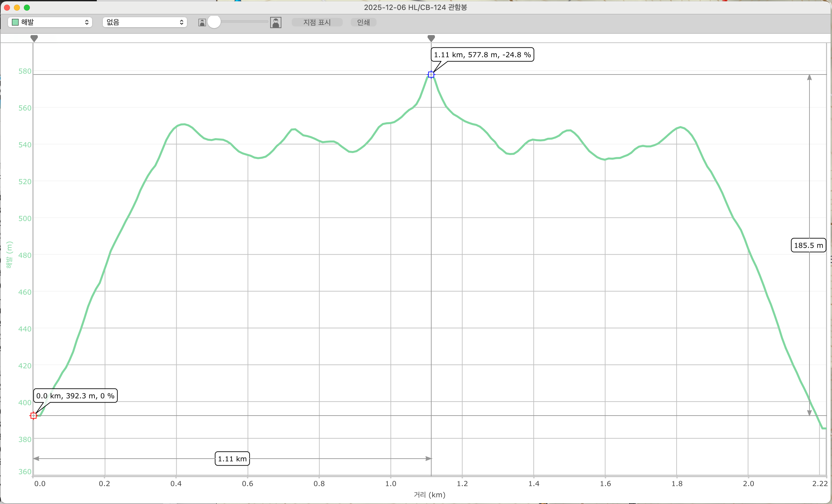Image resolution: width=832 pixels, height=504 pixels.
Task: Open the 해발 dropdown menu
Action: click(50, 22)
